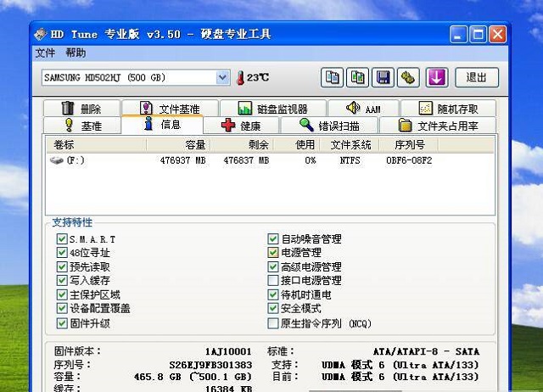Open the options gears icon

(x=408, y=77)
